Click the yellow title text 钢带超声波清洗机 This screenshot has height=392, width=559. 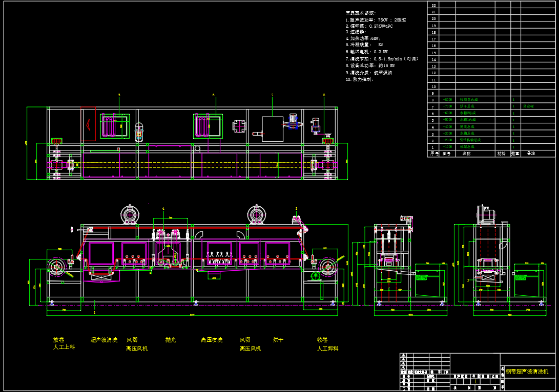click(527, 372)
